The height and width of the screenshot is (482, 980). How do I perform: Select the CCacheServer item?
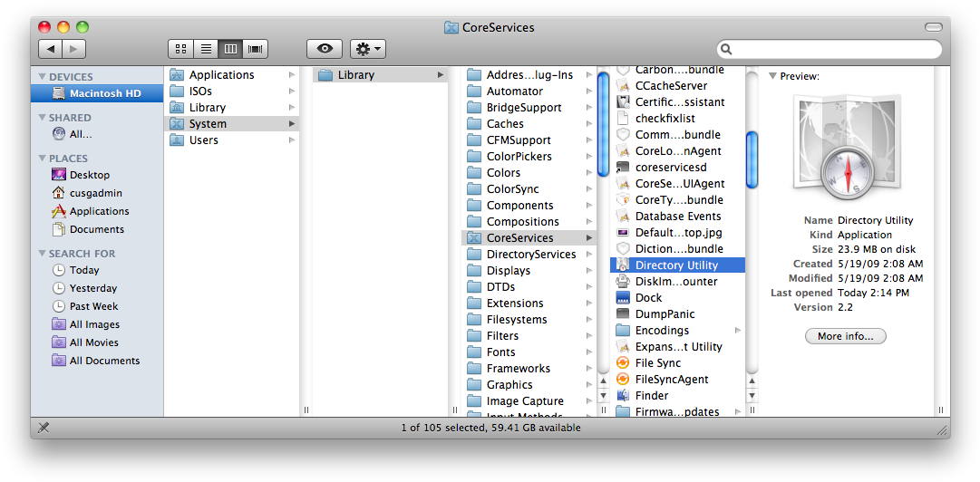[x=677, y=85]
